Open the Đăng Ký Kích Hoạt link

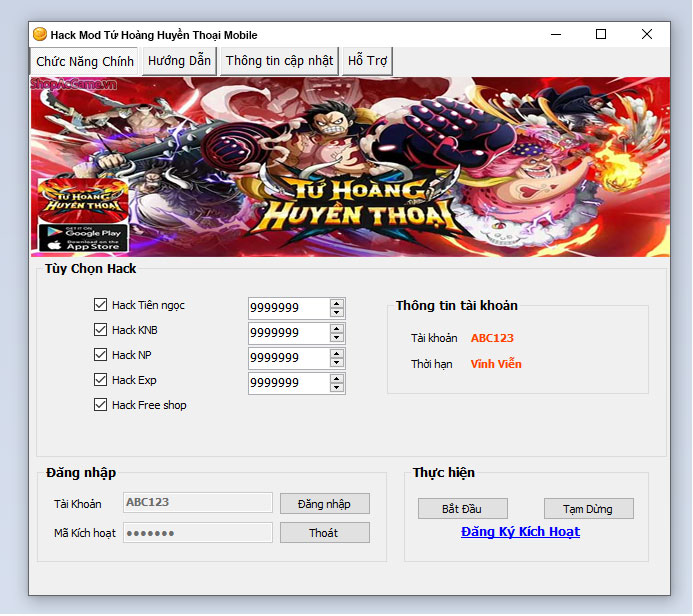520,532
